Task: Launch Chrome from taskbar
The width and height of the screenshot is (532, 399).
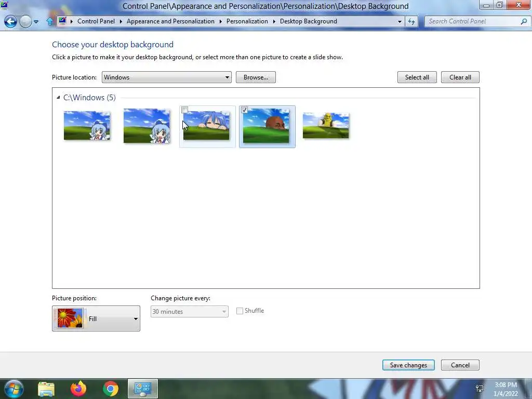Action: [111, 389]
